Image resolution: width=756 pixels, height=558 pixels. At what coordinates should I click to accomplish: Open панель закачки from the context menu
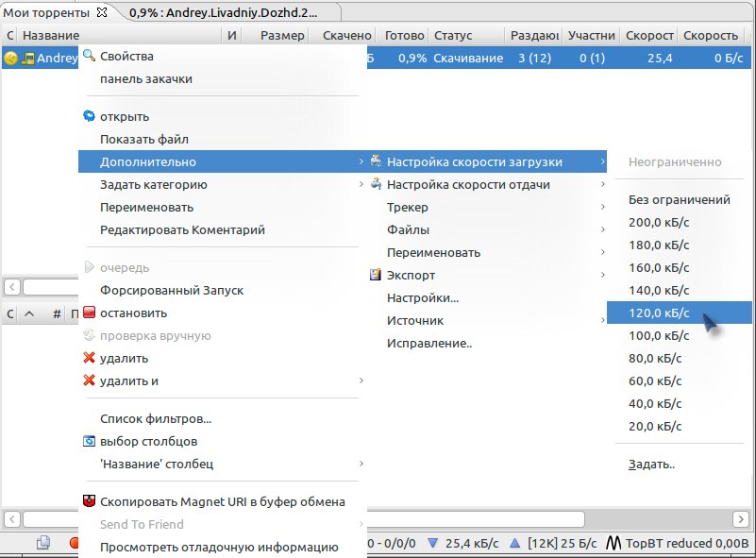coord(222,78)
